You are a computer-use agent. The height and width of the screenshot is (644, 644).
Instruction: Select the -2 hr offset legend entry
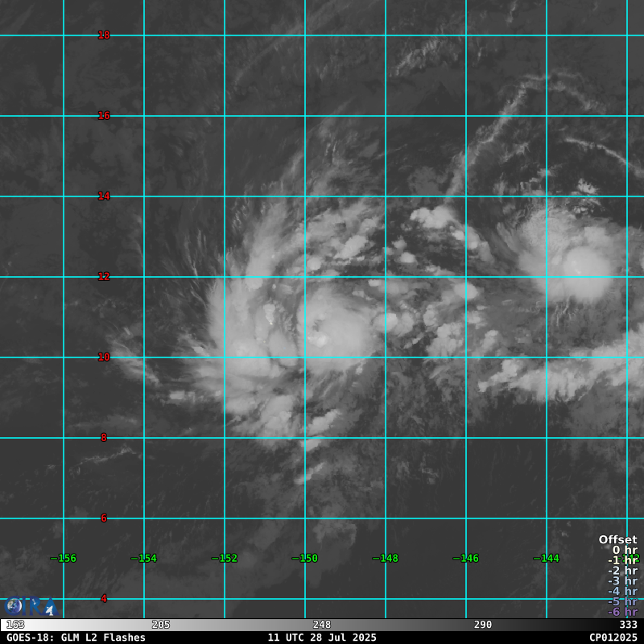pos(621,571)
